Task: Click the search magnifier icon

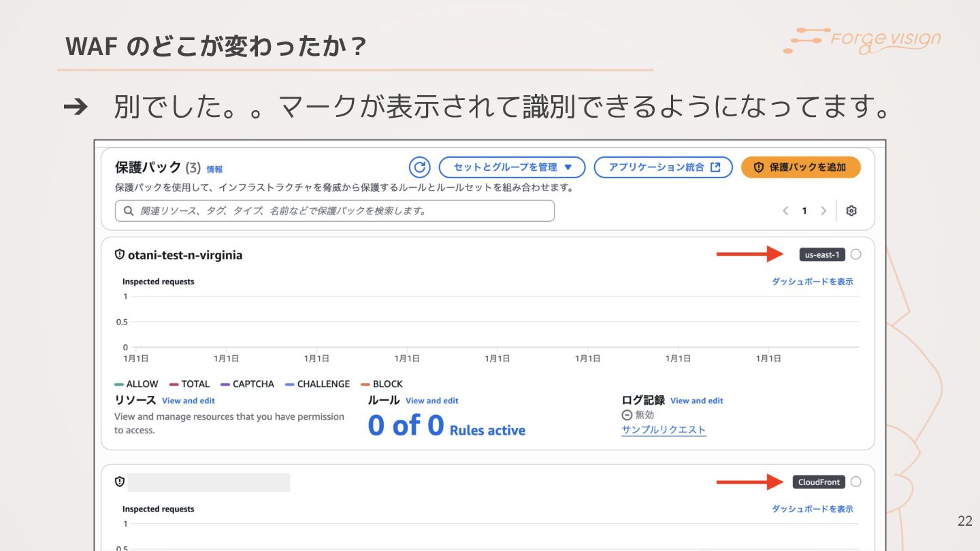Action: tap(129, 211)
